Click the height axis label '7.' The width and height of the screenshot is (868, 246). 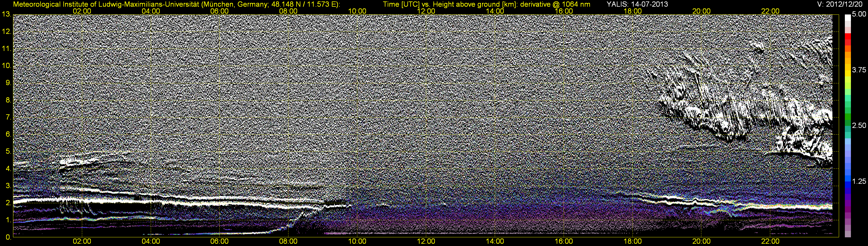click(8, 117)
